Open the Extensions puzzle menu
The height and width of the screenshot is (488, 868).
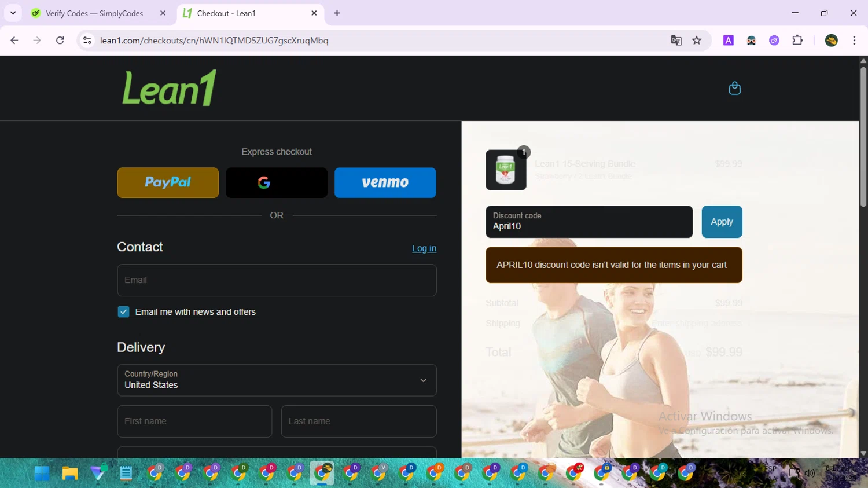click(x=797, y=41)
